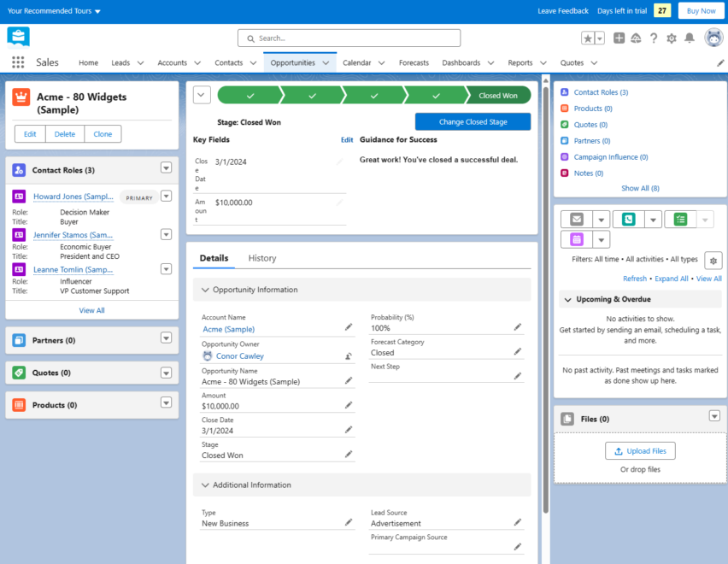Edit Account Name with pencil icon
The image size is (728, 564).
349,327
